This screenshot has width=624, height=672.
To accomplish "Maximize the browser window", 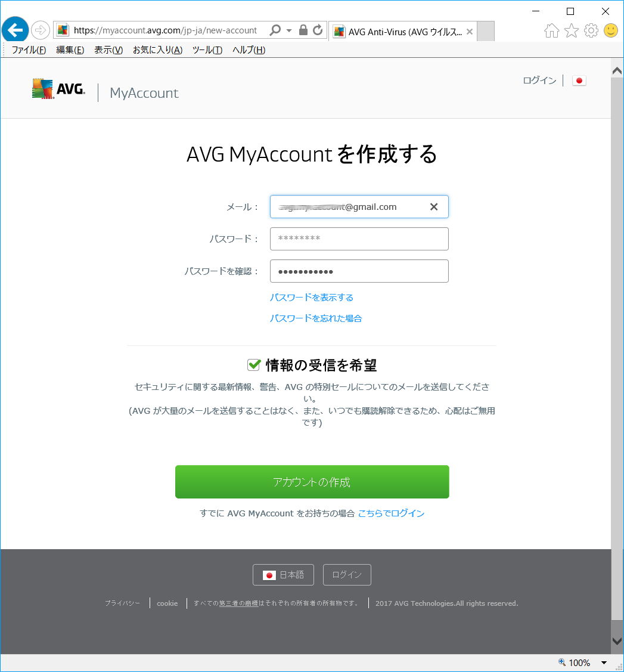I will click(x=570, y=11).
